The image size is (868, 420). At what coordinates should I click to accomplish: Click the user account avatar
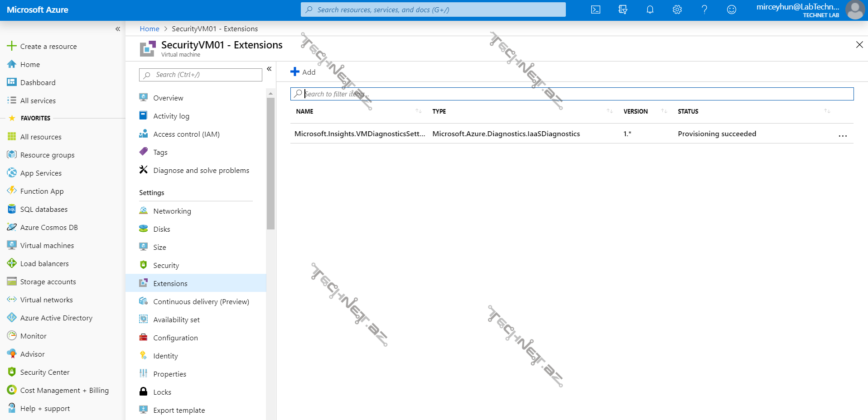(x=855, y=10)
